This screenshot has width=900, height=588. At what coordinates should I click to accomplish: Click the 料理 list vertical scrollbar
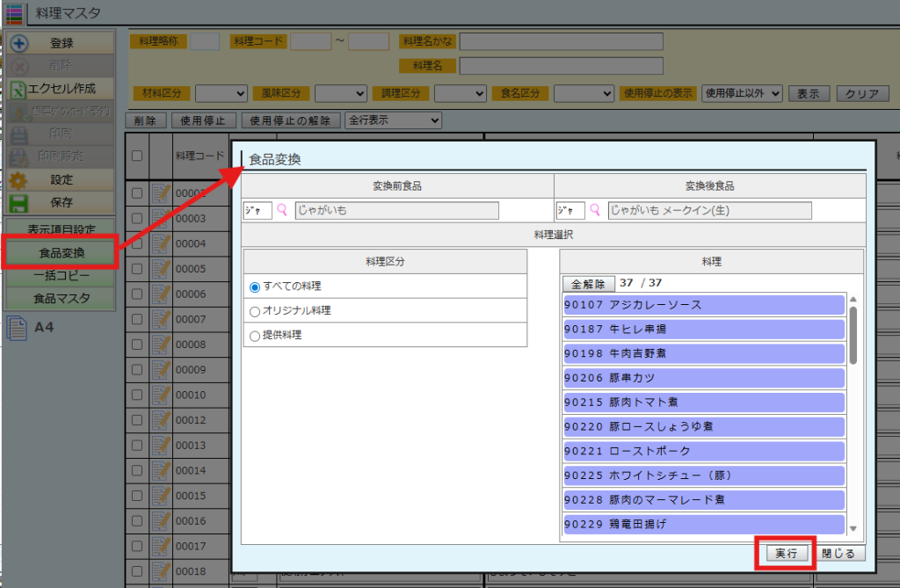coord(853,334)
